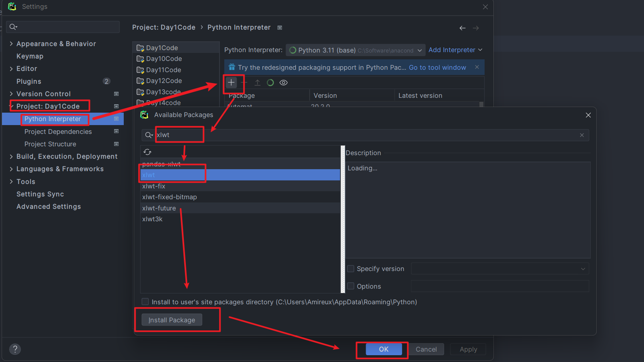Click project icon next to Version Control

click(117, 94)
